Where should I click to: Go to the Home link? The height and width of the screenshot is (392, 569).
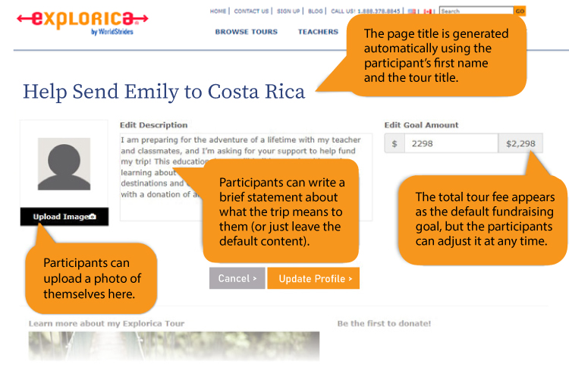pyautogui.click(x=218, y=11)
